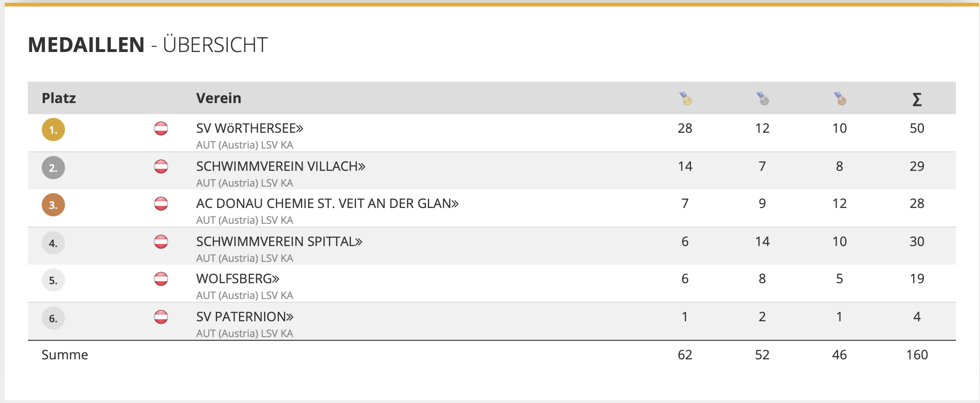Viewport: 980px width, 403px height.
Task: Click the Austria flag beside SV Wörthersee
Action: [x=161, y=129]
